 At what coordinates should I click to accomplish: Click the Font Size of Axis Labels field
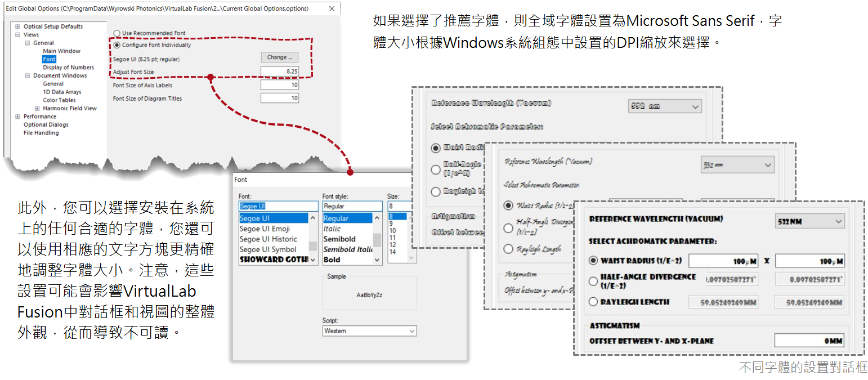pyautogui.click(x=280, y=85)
